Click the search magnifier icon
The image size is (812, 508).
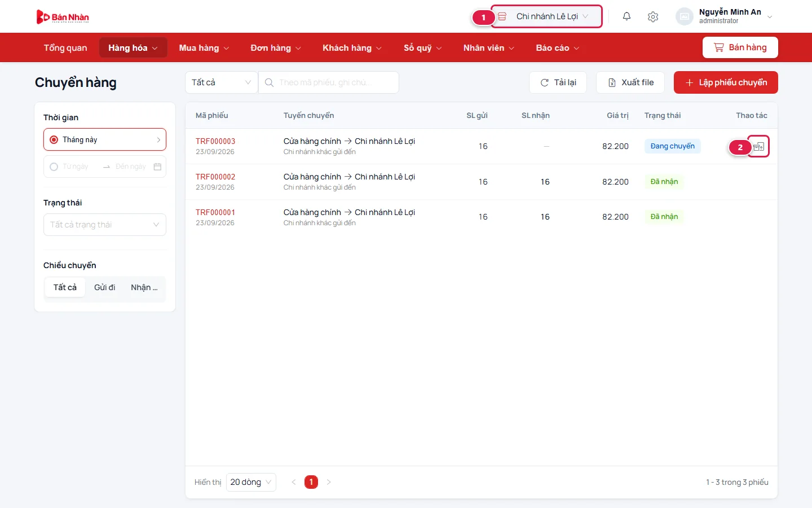coord(269,82)
